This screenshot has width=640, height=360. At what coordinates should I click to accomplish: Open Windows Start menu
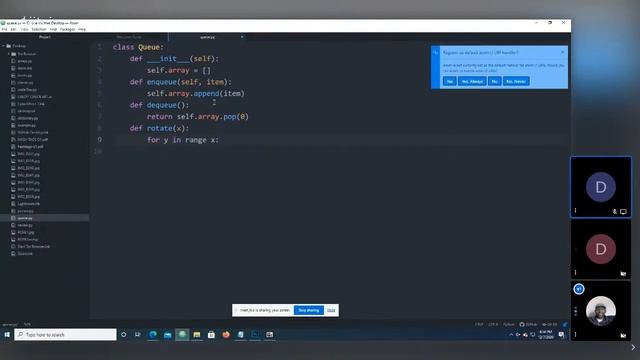(x=7, y=335)
